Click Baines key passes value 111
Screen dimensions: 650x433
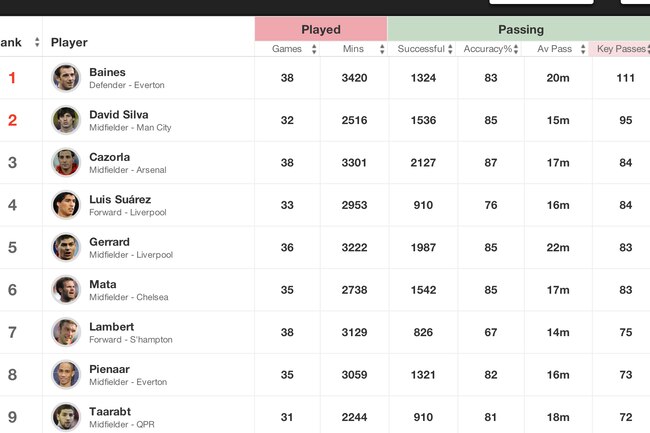(x=625, y=78)
